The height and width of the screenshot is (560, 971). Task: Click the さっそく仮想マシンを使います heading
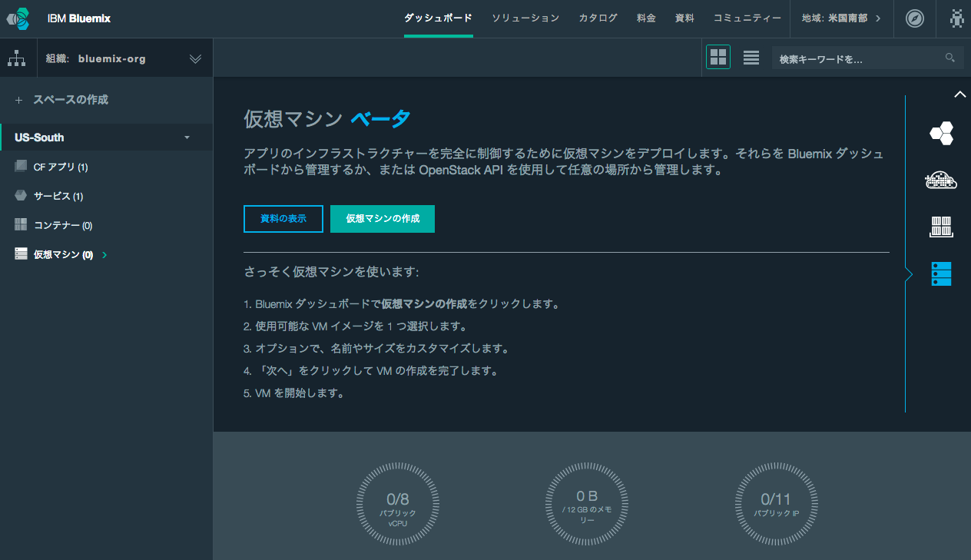tap(331, 272)
